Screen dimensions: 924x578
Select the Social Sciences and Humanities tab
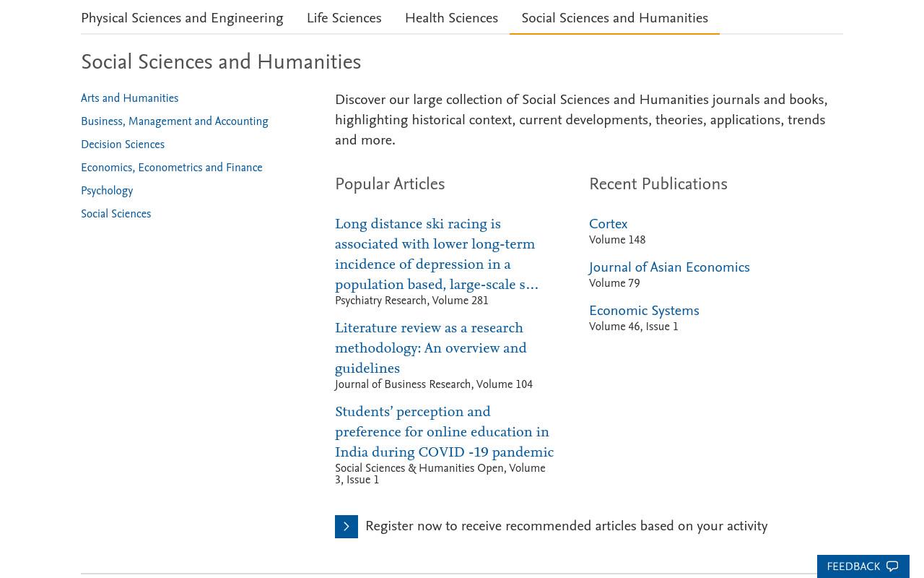(614, 18)
